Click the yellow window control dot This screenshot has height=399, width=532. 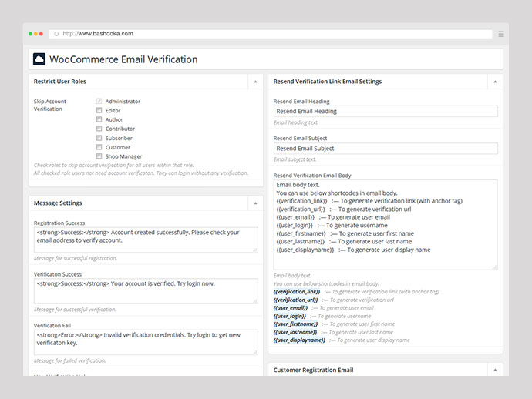tap(35, 34)
